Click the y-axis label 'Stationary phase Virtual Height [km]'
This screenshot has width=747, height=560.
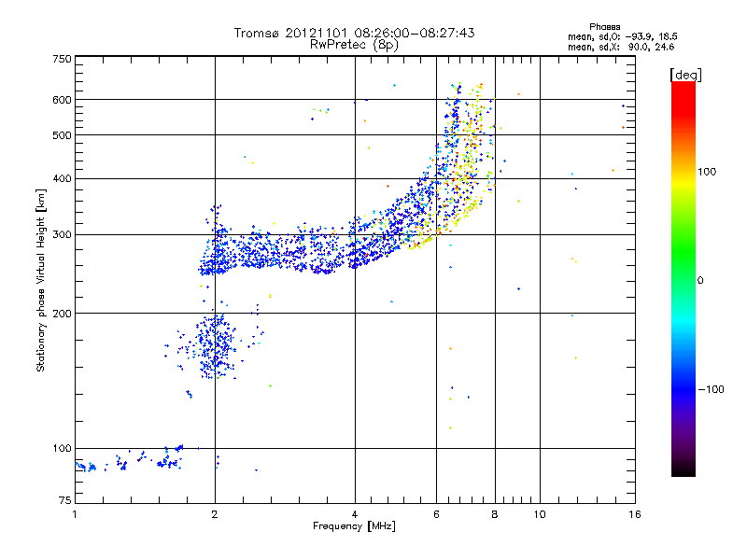[40, 280]
